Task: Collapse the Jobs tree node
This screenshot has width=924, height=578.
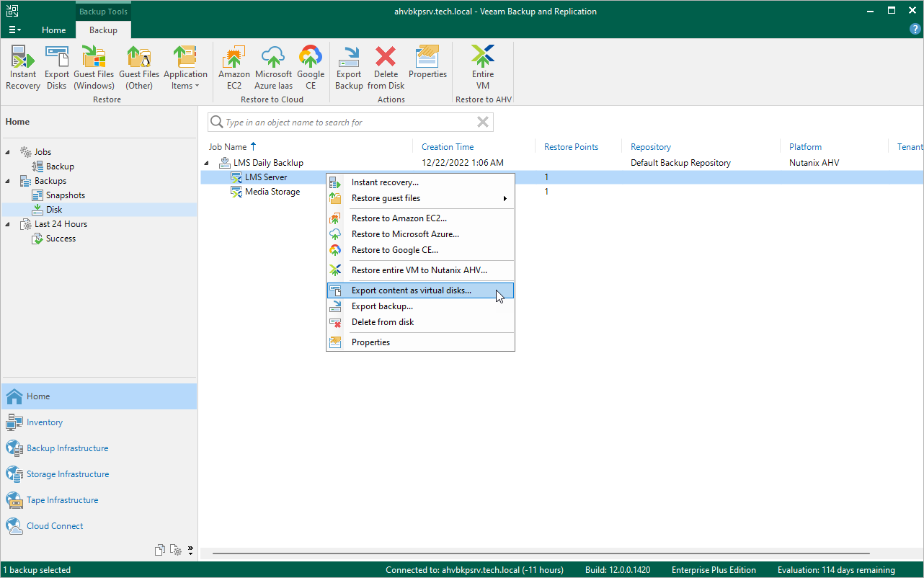Action: 9,152
